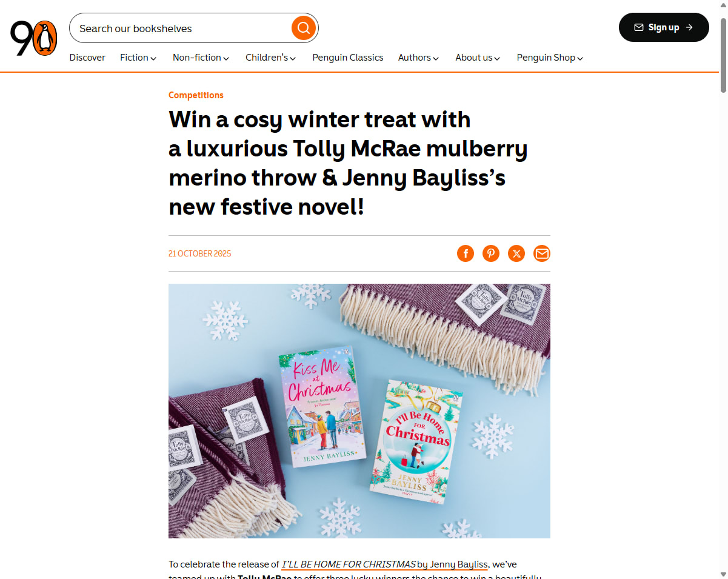
Task: Click the orange search magnifier button
Action: click(304, 28)
